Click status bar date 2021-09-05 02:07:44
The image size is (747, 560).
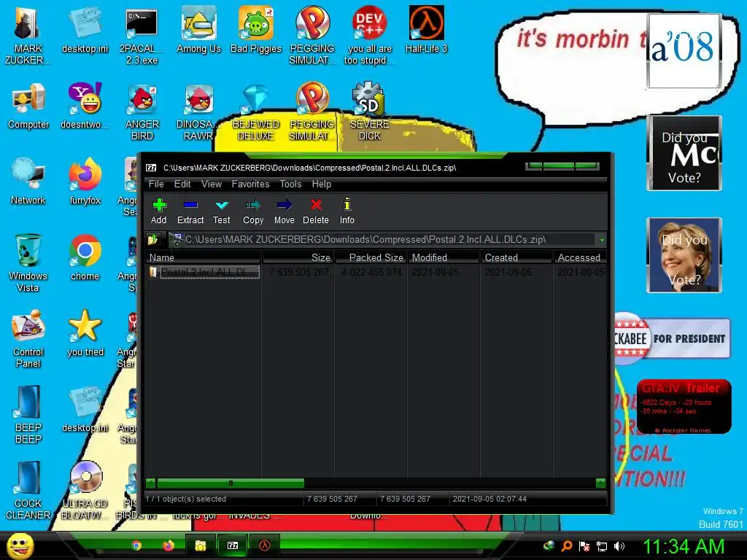click(489, 499)
